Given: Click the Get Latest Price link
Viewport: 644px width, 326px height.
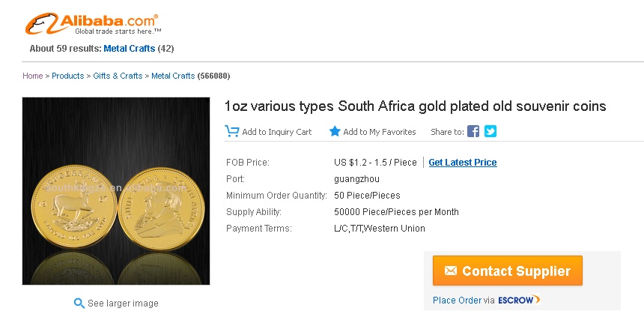Looking at the screenshot, I should [x=462, y=163].
